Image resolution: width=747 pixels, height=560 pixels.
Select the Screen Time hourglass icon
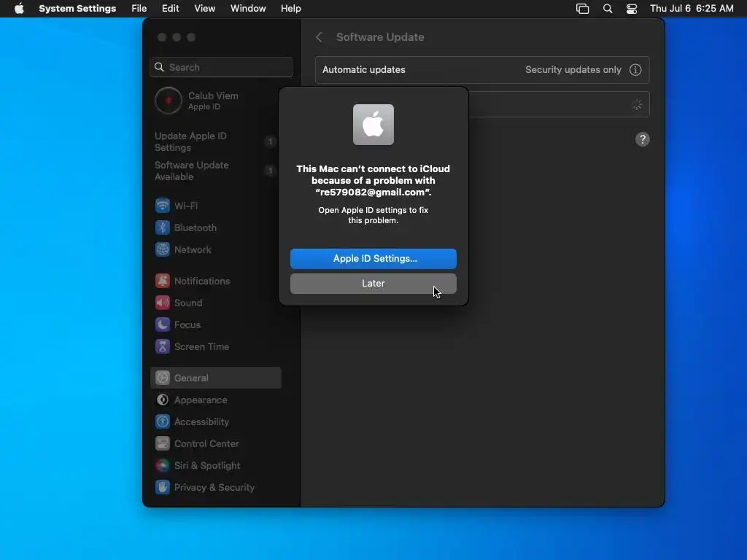pos(163,346)
